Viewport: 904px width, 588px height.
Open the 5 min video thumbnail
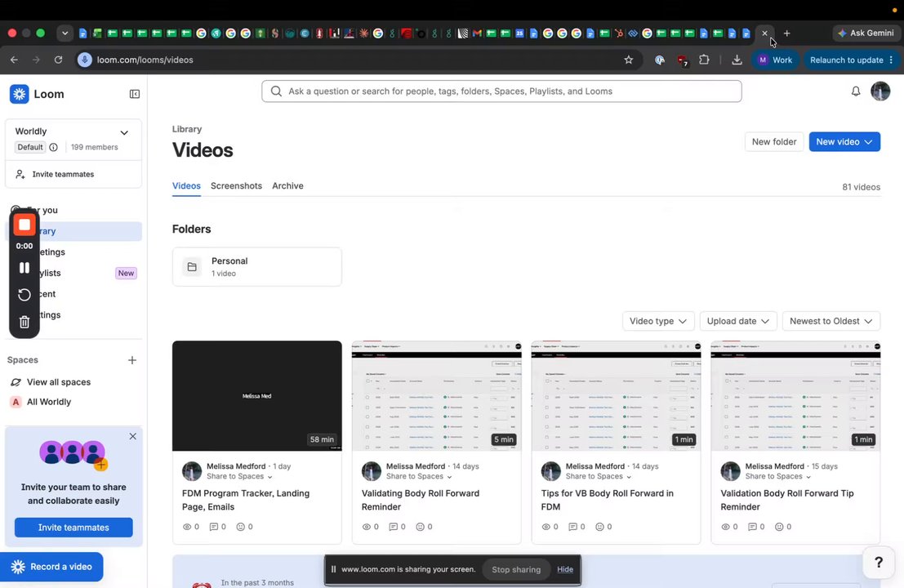tap(436, 395)
